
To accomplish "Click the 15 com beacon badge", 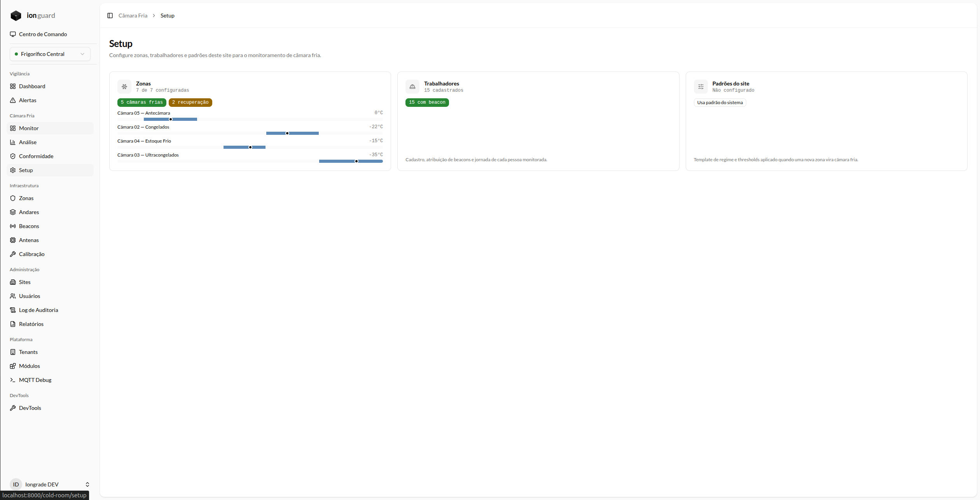I will (x=427, y=103).
